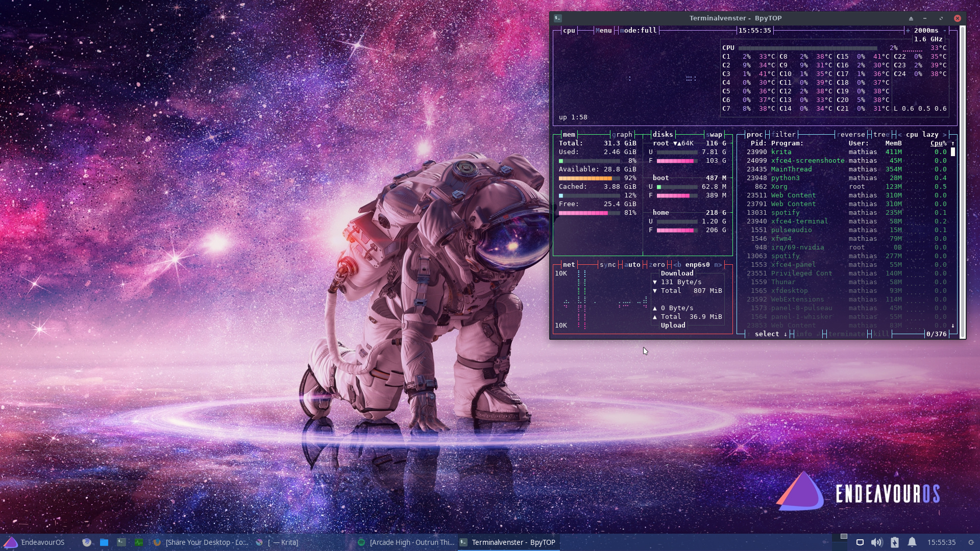Open the notification bell icon
The height and width of the screenshot is (551, 980).
coord(912,542)
